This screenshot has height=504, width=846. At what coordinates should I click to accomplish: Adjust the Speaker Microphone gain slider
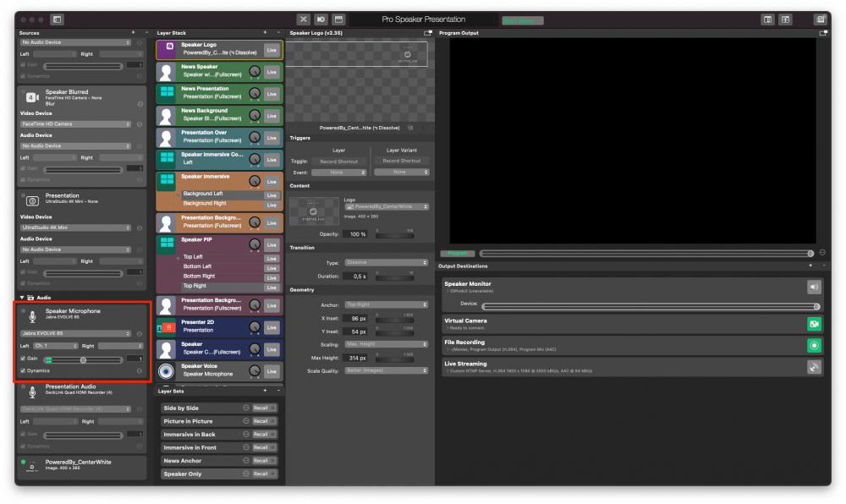point(83,360)
